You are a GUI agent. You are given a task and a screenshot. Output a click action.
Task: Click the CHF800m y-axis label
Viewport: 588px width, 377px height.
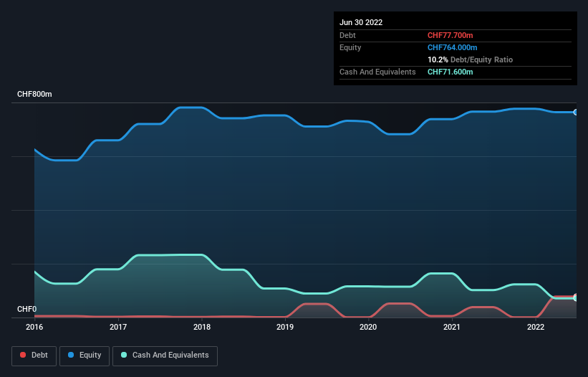(x=34, y=94)
